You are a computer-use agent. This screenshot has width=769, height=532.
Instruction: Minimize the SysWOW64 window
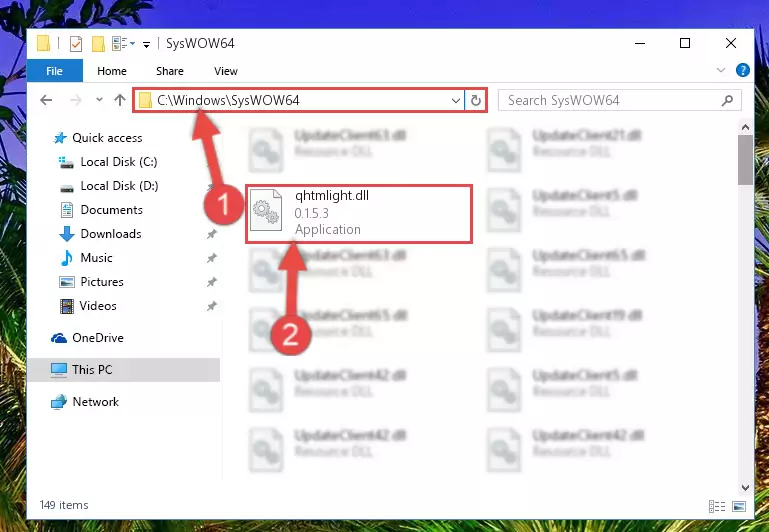tap(640, 44)
